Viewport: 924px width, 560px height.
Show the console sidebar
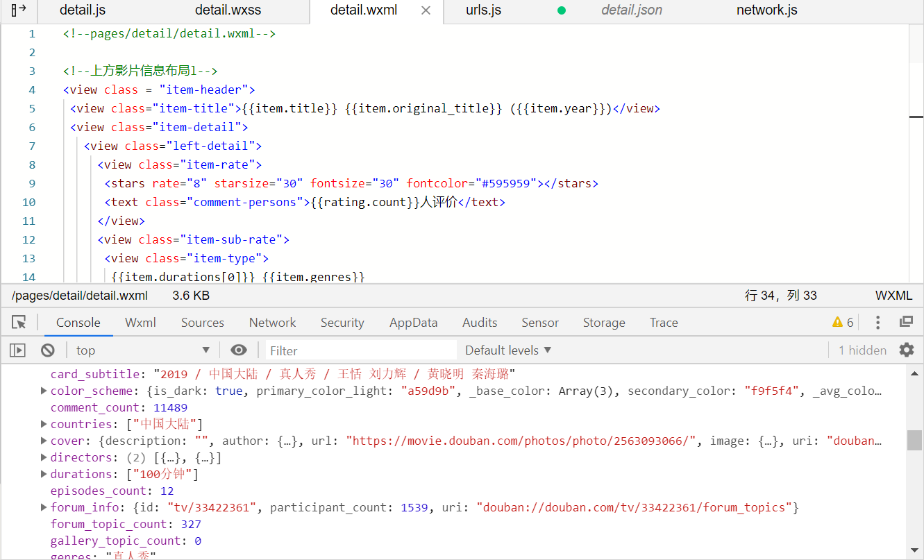click(18, 350)
